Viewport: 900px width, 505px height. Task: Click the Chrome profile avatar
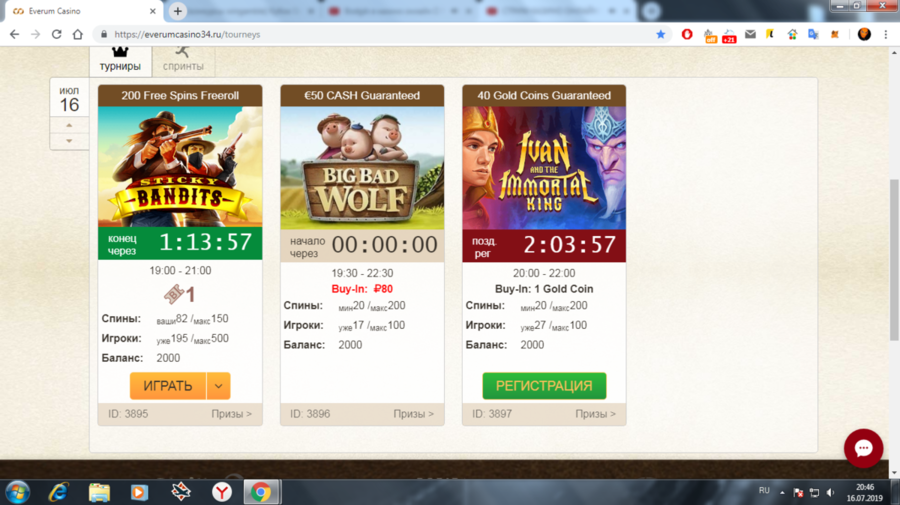[x=864, y=34]
